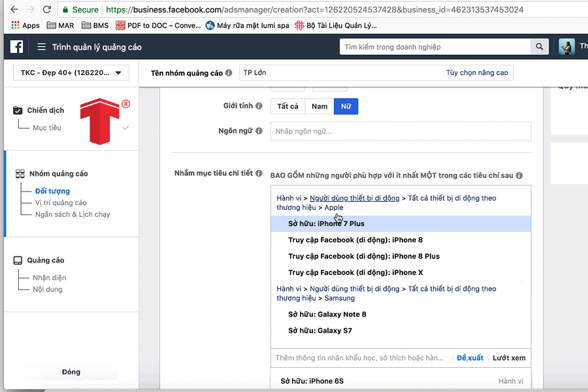The height and width of the screenshot is (392, 588).
Task: Click Trình quản lý quảng cáo title
Action: pyautogui.click(x=97, y=47)
